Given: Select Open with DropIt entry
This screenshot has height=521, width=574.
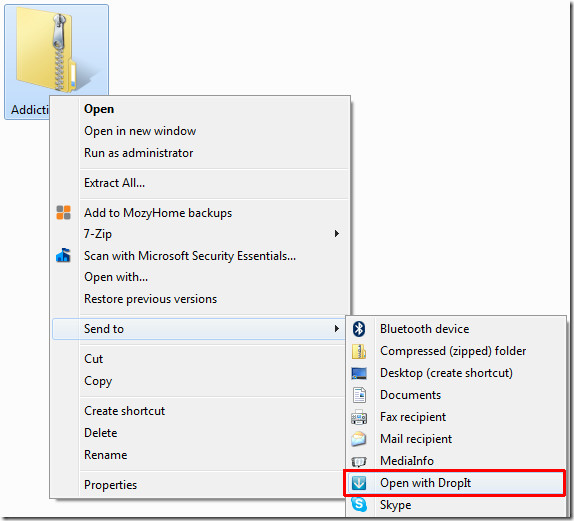Looking at the screenshot, I should coord(454,483).
